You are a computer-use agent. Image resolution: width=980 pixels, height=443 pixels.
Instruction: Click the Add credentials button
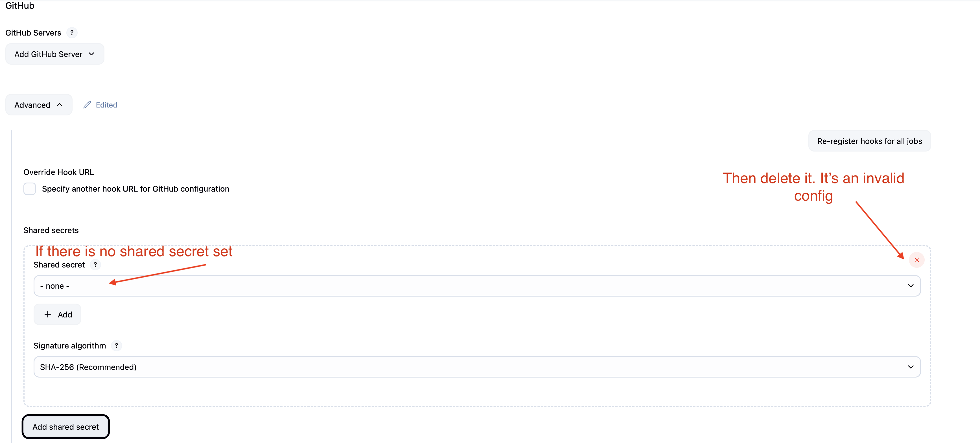pyautogui.click(x=58, y=314)
